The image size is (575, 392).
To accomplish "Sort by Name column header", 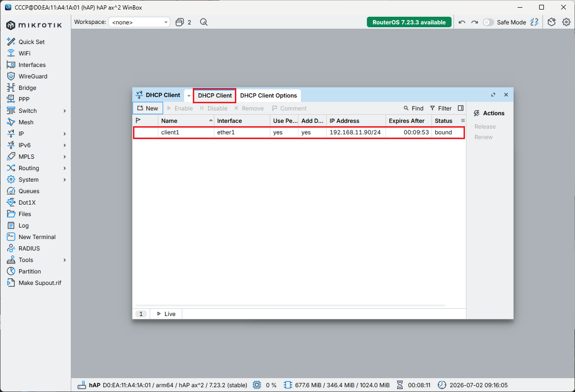I will point(186,120).
